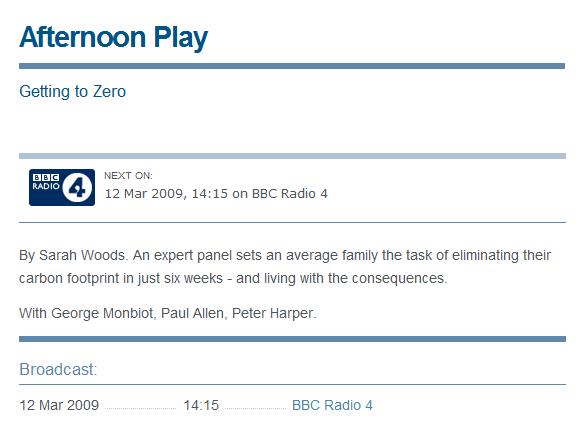Click the RADIO text inside the station logo
The width and height of the screenshot is (587, 437).
[x=46, y=186]
